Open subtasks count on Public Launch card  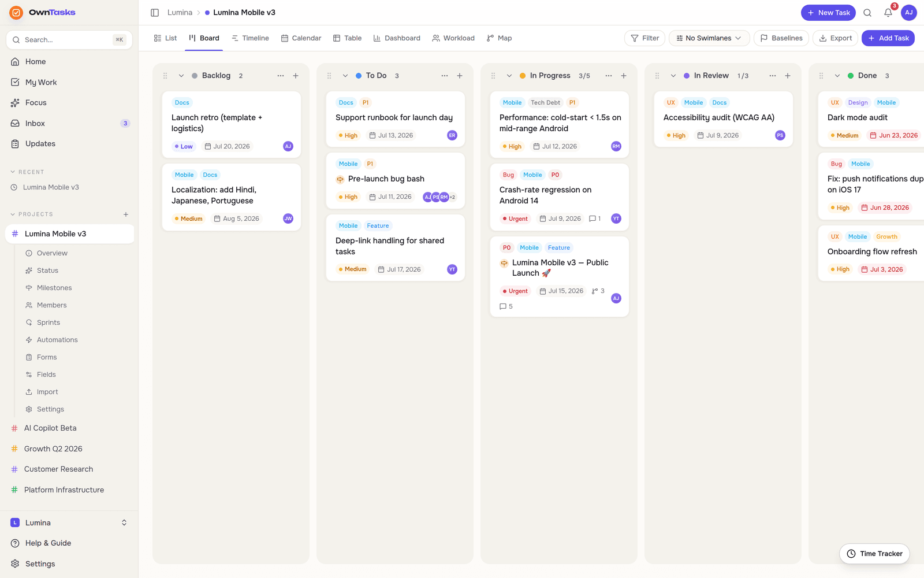tap(598, 291)
